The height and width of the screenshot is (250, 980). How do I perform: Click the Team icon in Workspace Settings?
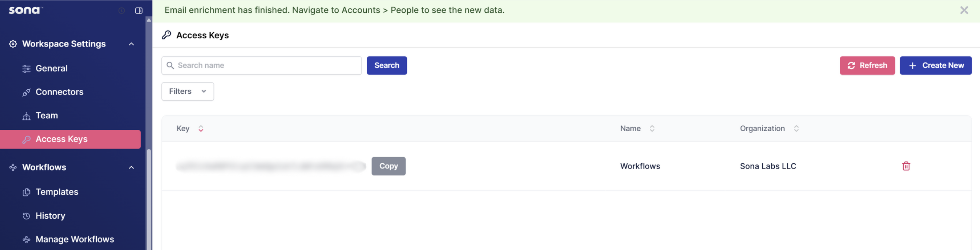coord(26,115)
